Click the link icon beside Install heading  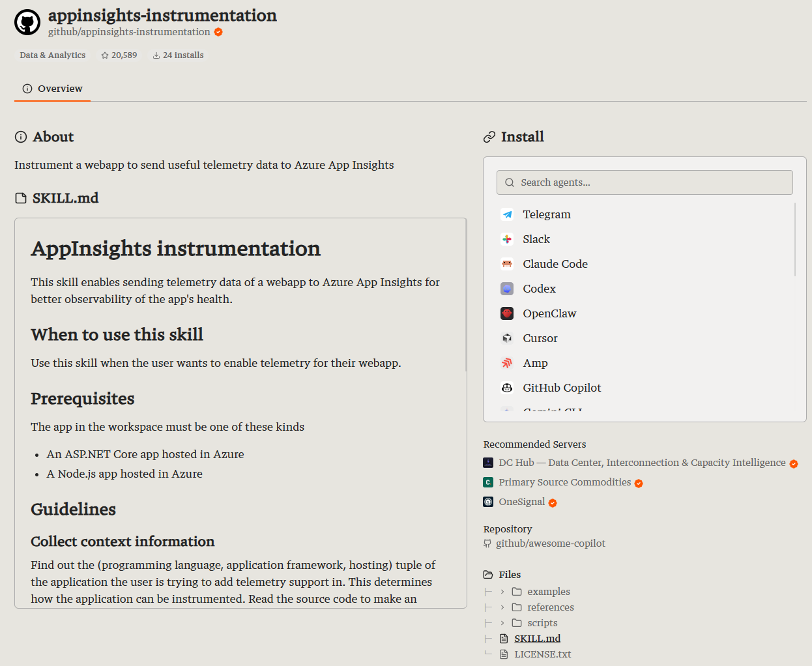point(489,137)
